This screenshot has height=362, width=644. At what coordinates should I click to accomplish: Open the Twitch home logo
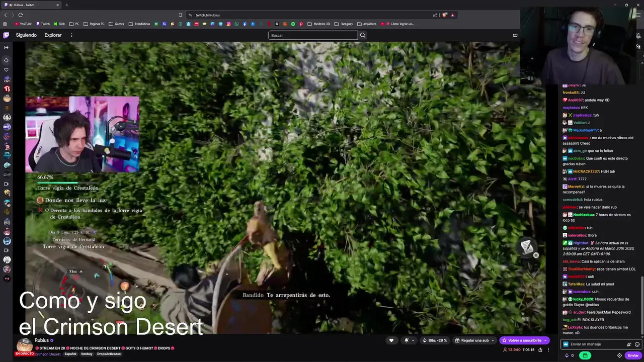tap(6, 35)
